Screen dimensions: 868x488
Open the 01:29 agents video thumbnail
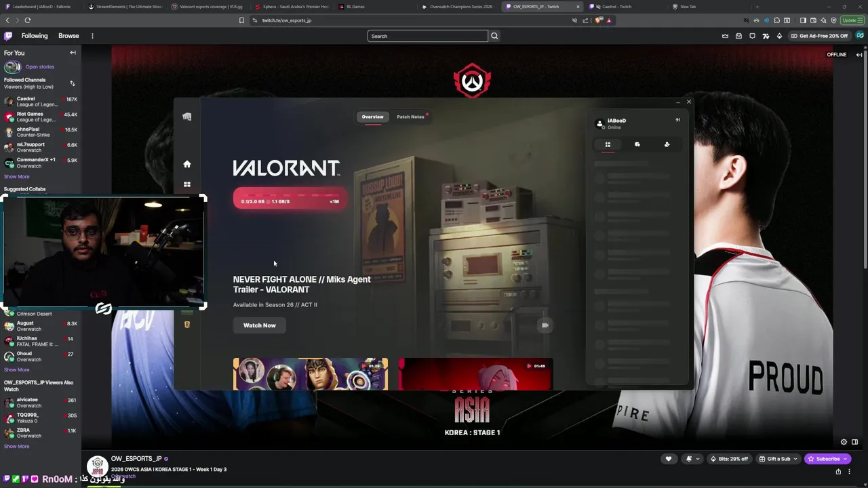[x=311, y=374]
